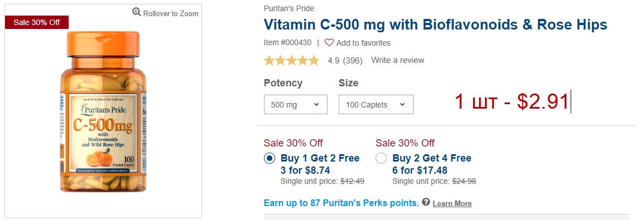Click the Rollover to Zoom magnifier icon
Image resolution: width=644 pixels, height=220 pixels.
coord(136,12)
